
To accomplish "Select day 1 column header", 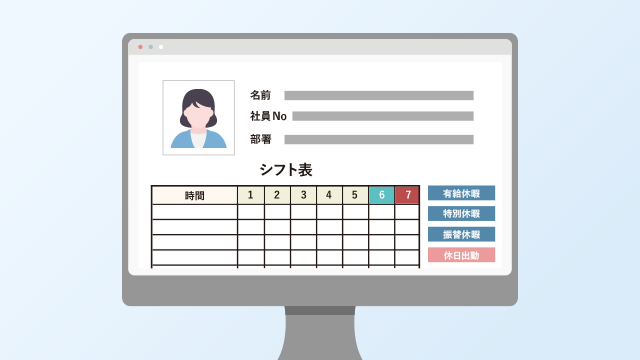I will [x=251, y=196].
